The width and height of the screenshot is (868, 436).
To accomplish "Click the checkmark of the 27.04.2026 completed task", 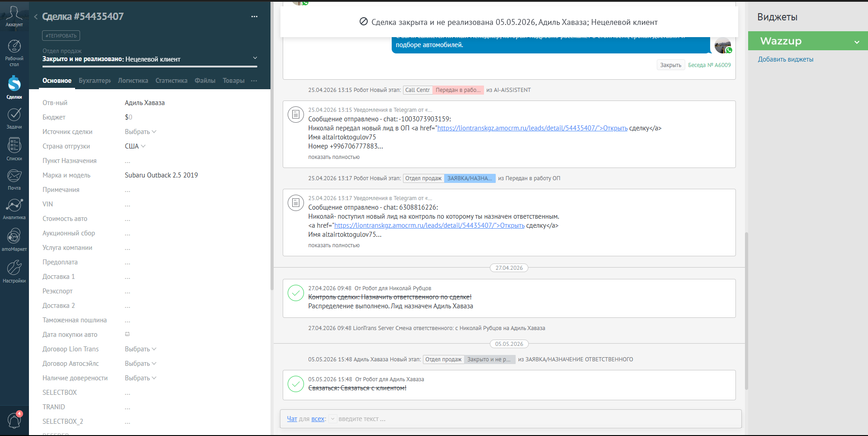I will point(296,293).
